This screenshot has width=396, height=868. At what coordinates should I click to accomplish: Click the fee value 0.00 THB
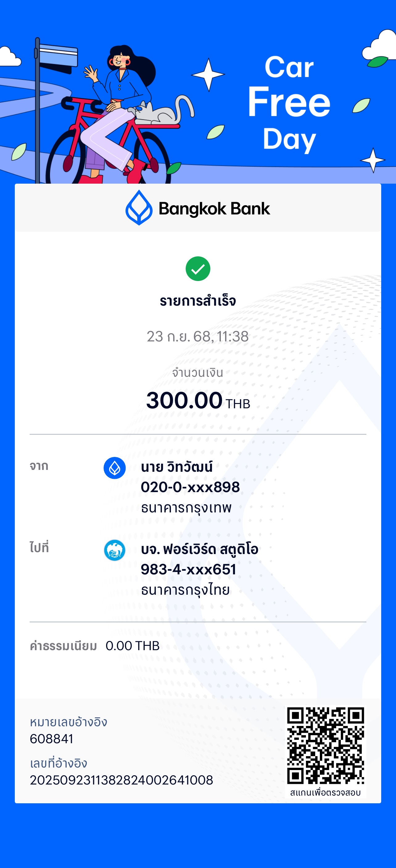[133, 646]
